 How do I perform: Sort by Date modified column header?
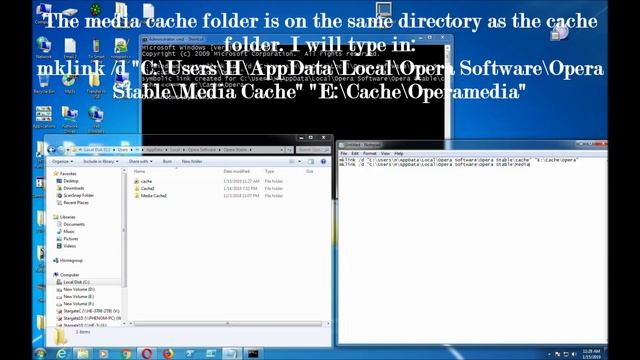[x=237, y=171]
